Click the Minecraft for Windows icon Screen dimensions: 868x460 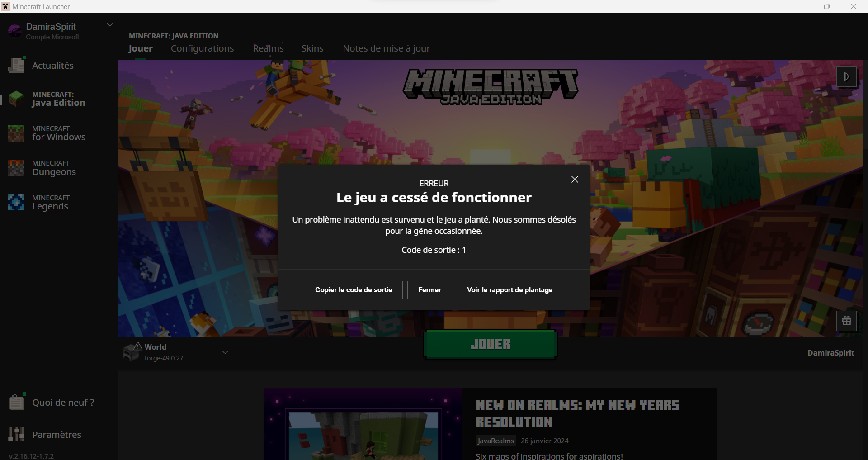click(16, 133)
